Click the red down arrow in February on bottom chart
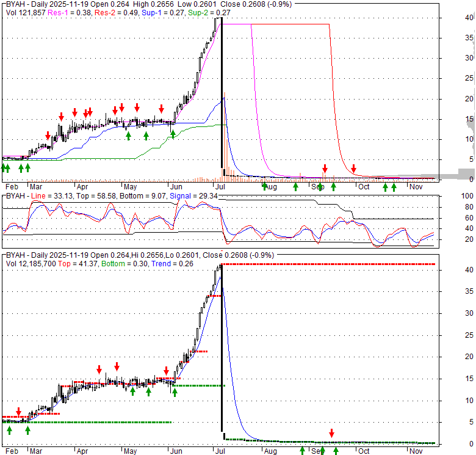Viewport: 476px width, 455px height. pyautogui.click(x=18, y=412)
